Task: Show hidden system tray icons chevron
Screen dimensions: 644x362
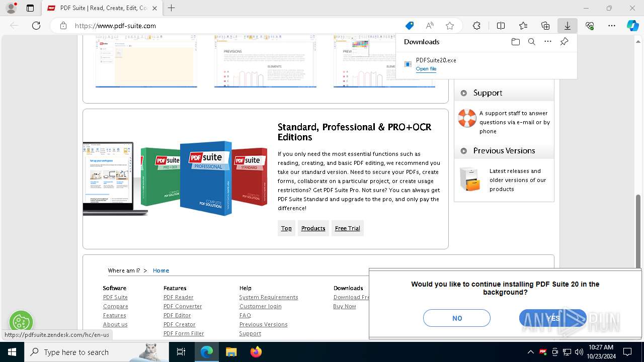Action: tap(530, 352)
